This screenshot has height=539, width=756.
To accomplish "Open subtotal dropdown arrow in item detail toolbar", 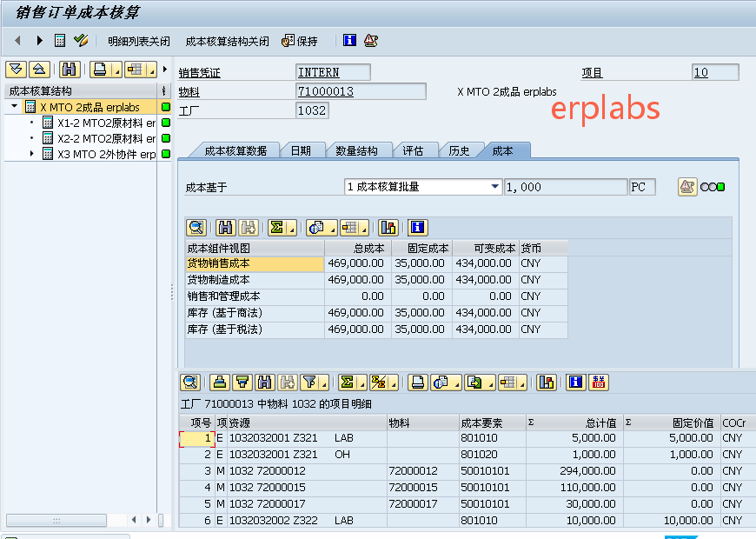I will (394, 384).
